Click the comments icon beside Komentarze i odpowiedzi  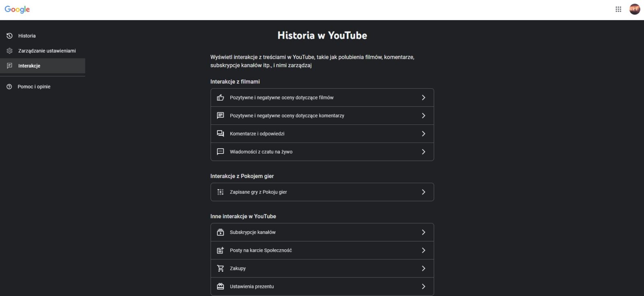point(220,133)
